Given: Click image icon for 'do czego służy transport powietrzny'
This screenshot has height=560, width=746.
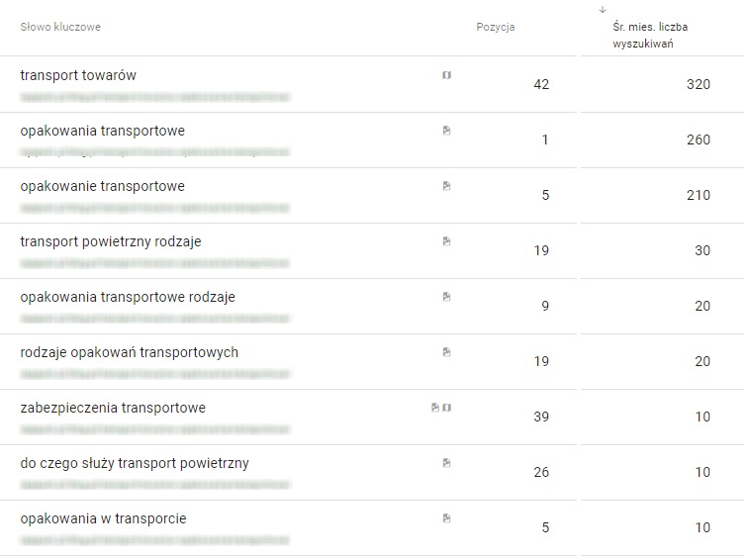Looking at the screenshot, I should click(446, 462).
